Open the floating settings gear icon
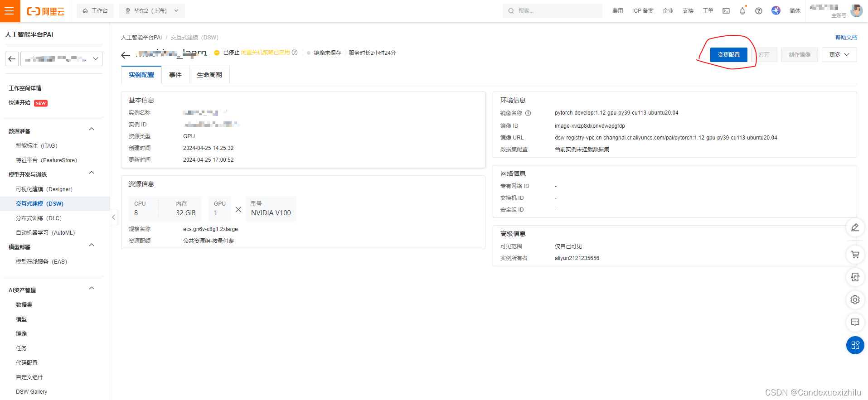Viewport: 868px width, 400px height. click(855, 299)
